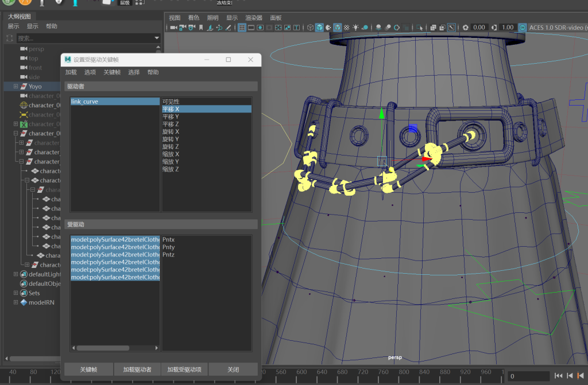
Task: Open the outliner search filter dropdown arrow
Action: coord(157,38)
